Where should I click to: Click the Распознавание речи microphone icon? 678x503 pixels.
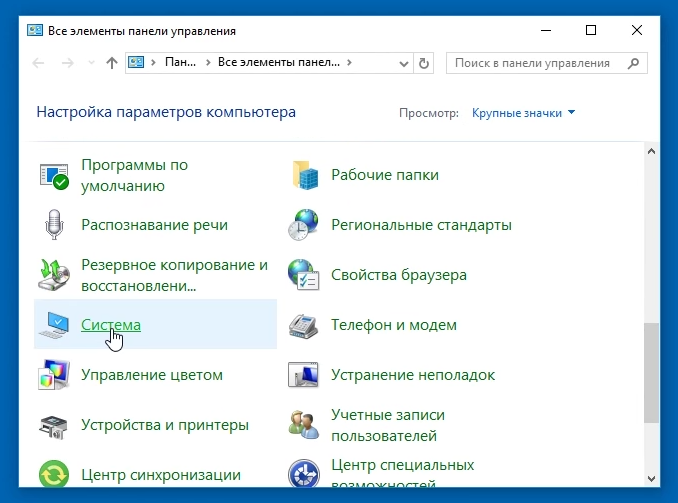[53, 225]
